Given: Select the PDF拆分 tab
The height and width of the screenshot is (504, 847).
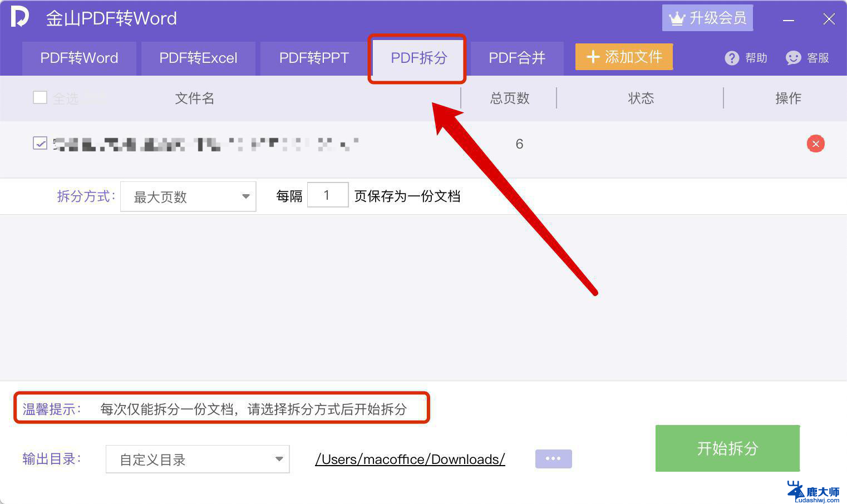Looking at the screenshot, I should click(x=418, y=58).
